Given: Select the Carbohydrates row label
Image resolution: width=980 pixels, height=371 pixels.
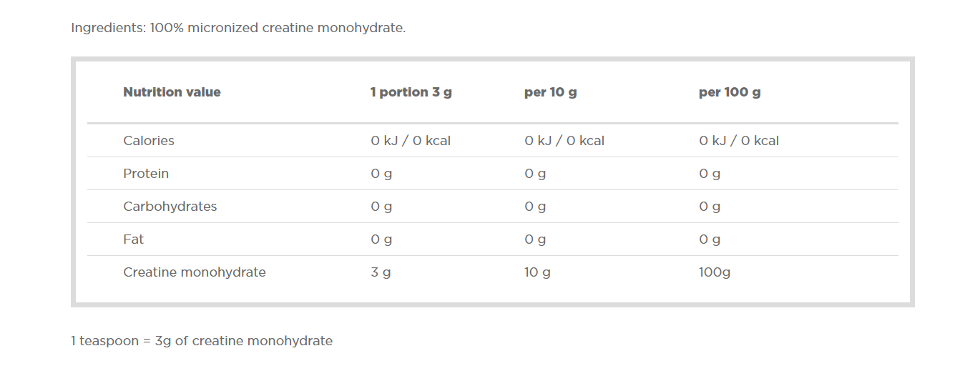Looking at the screenshot, I should pos(170,207).
